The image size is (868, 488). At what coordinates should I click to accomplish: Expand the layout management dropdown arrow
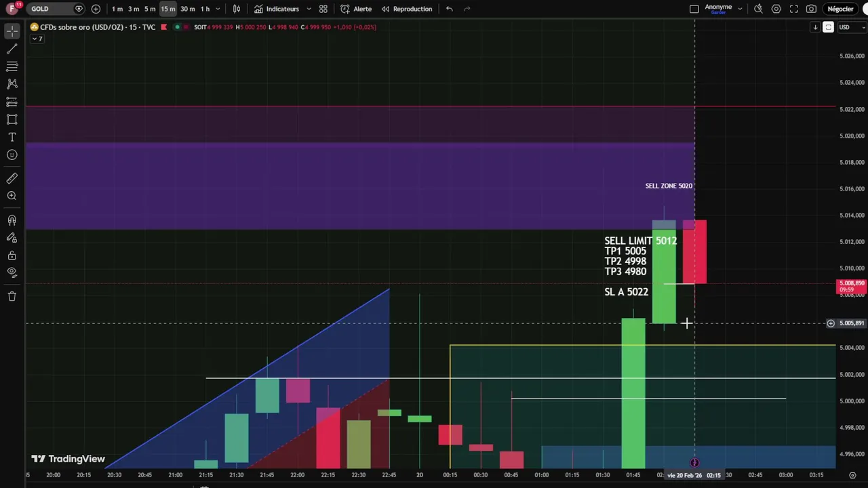click(x=740, y=9)
